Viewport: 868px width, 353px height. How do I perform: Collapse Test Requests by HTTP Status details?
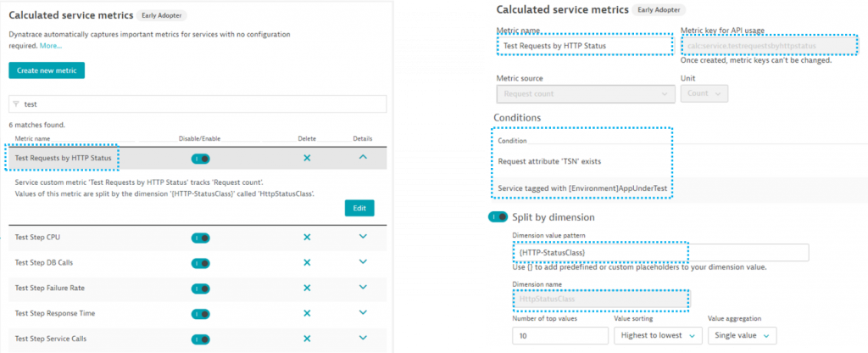click(x=363, y=158)
